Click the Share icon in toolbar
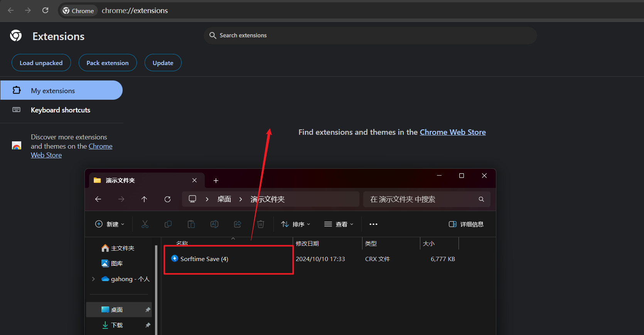 [238, 224]
